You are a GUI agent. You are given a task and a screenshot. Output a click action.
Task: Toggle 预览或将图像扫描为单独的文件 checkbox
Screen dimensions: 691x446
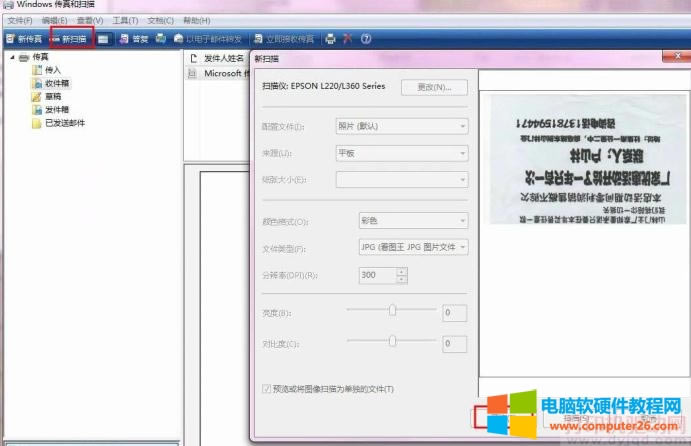coord(266,388)
